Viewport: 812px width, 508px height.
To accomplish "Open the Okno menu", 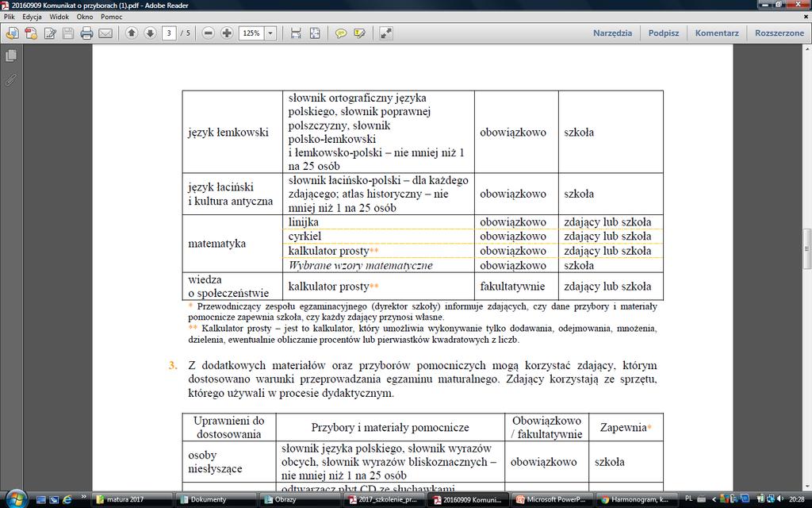I will tap(84, 17).
